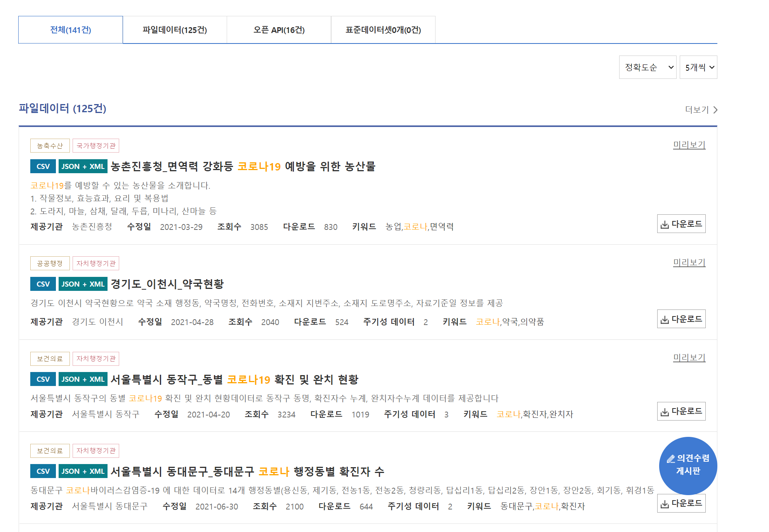Open title 경기도_이천시_약국현황

[167, 284]
